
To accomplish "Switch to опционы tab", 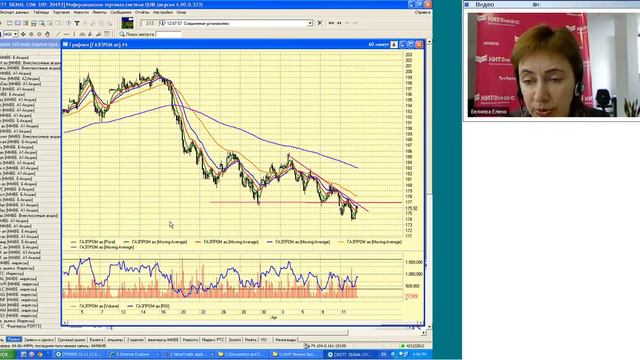I will point(115,340).
